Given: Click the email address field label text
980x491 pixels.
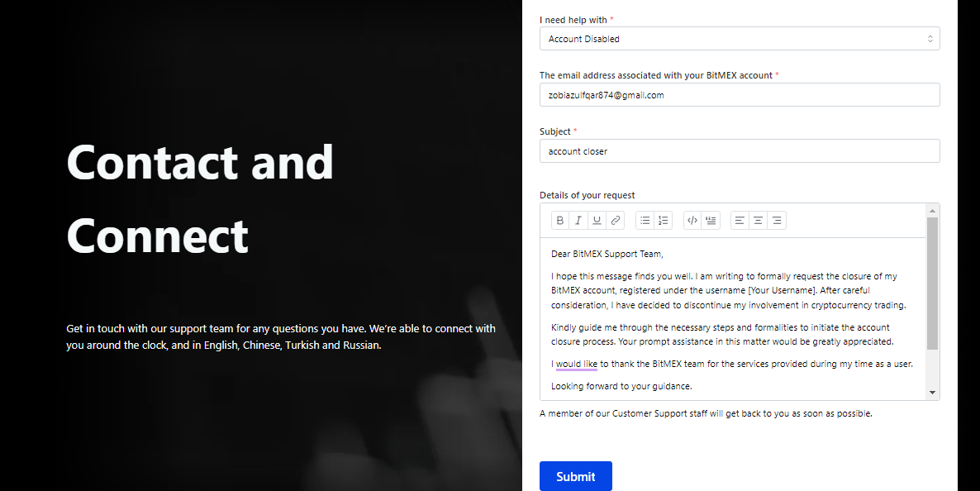Looking at the screenshot, I should pyautogui.click(x=656, y=75).
